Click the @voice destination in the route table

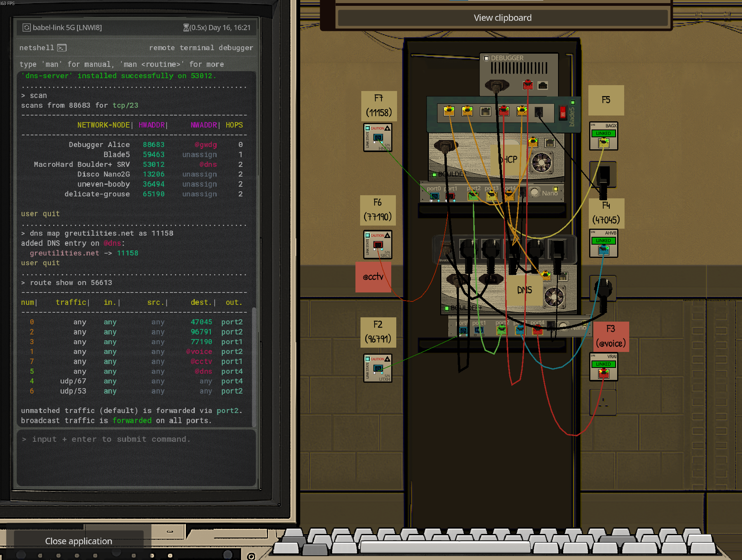[199, 352]
